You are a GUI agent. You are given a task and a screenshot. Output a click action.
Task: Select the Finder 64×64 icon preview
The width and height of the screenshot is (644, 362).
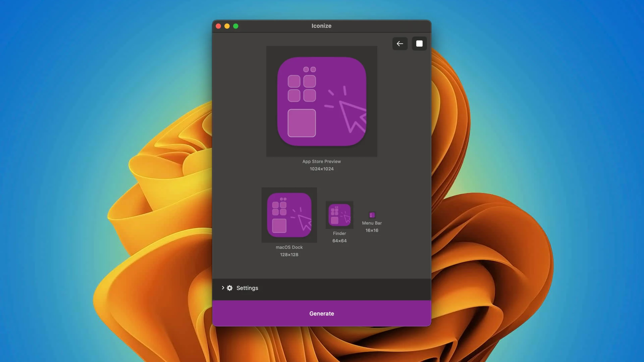point(339,215)
